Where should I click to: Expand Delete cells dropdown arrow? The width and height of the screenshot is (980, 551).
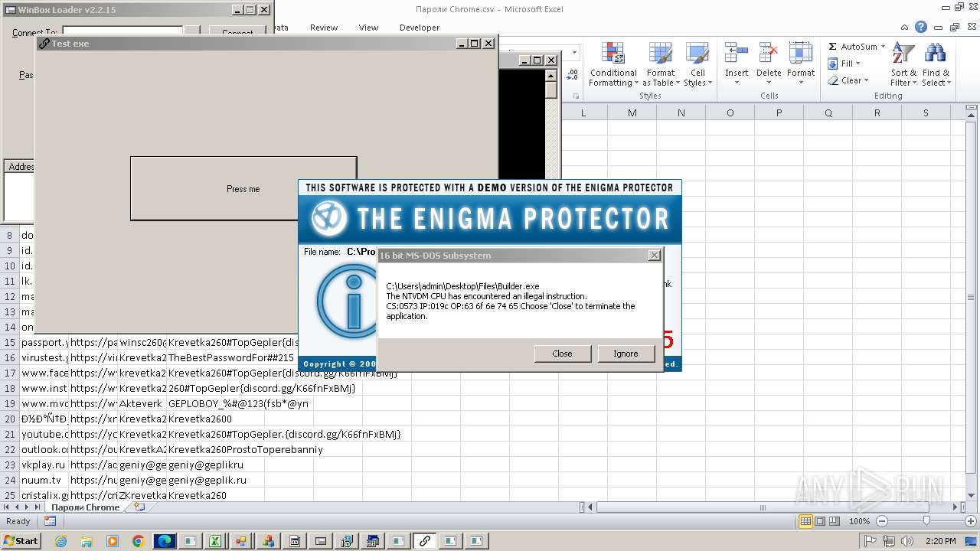[x=768, y=83]
